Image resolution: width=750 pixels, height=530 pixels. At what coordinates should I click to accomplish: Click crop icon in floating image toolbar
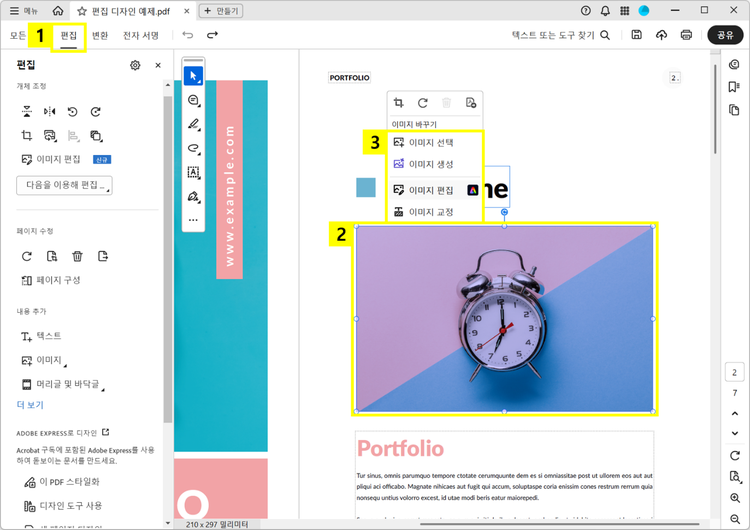point(398,103)
